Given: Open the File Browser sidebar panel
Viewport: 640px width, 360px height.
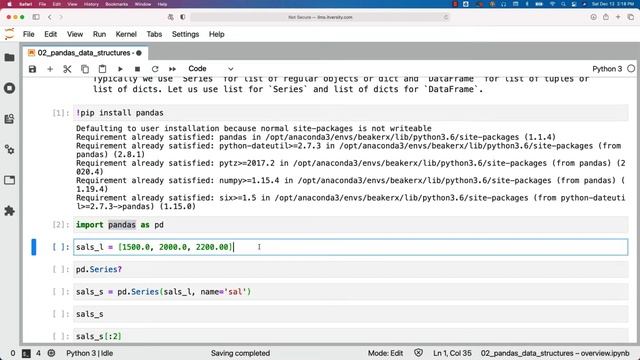Looking at the screenshot, I should (x=9, y=58).
